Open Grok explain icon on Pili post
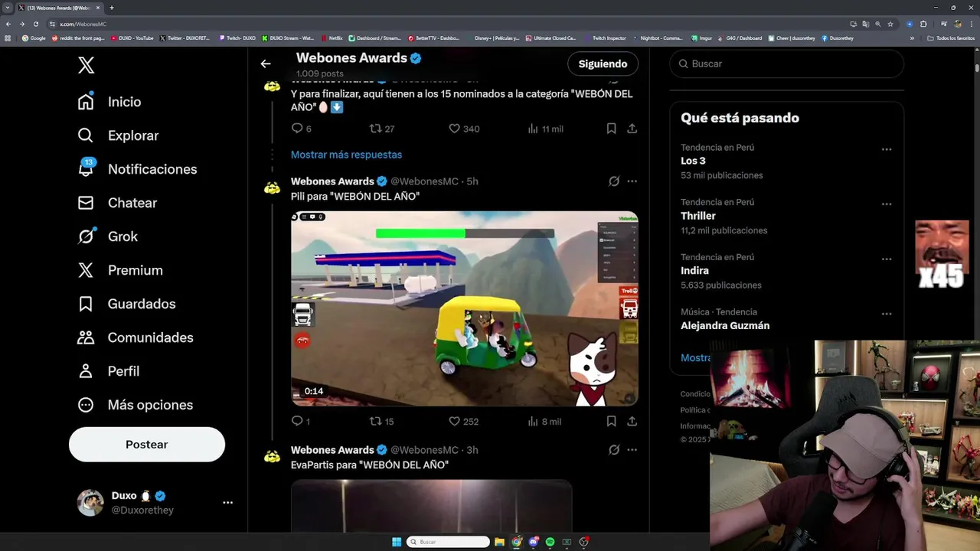 coord(614,181)
